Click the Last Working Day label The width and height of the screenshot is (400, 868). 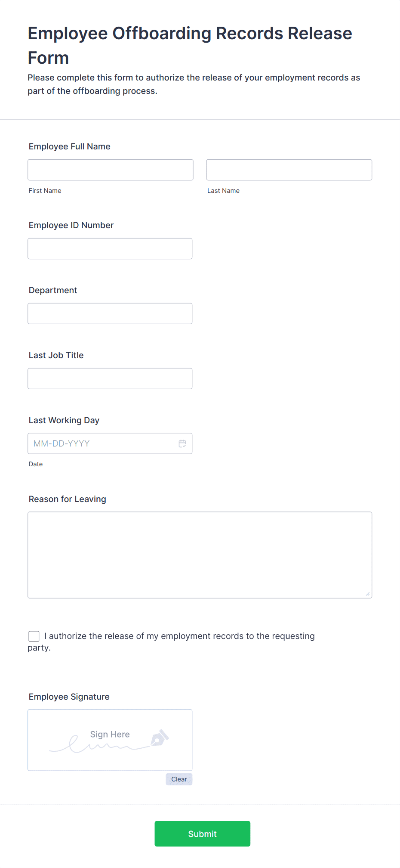[x=64, y=420]
